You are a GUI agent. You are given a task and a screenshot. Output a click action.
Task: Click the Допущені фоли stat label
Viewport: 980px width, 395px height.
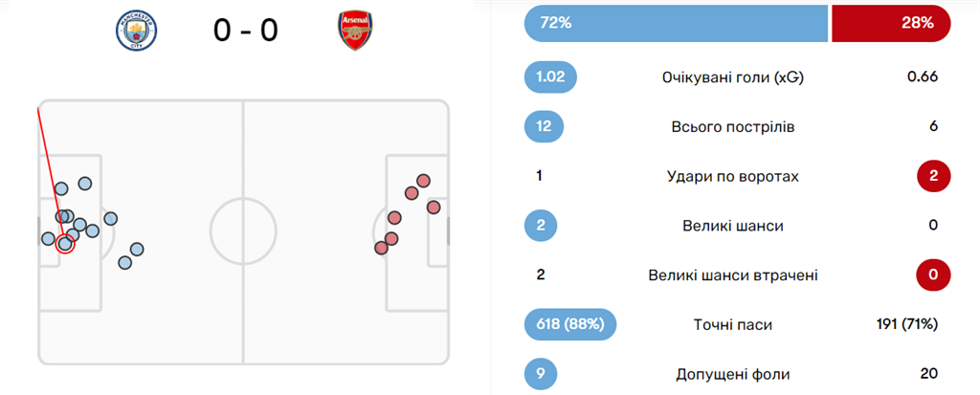(x=731, y=374)
